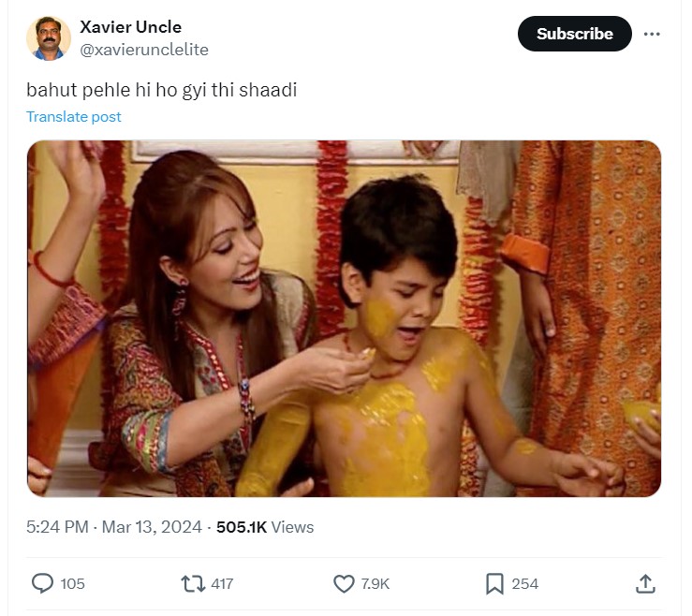Click the share upload icon
The height and width of the screenshot is (616, 692).
click(645, 583)
